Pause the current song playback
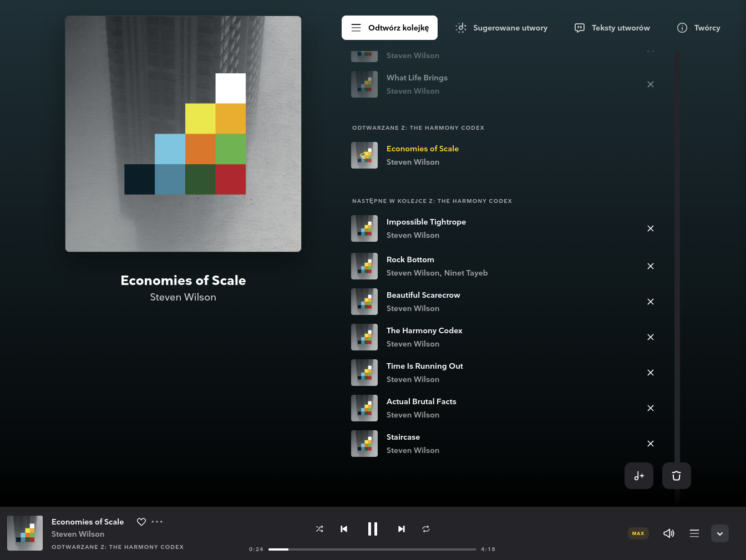 373,529
